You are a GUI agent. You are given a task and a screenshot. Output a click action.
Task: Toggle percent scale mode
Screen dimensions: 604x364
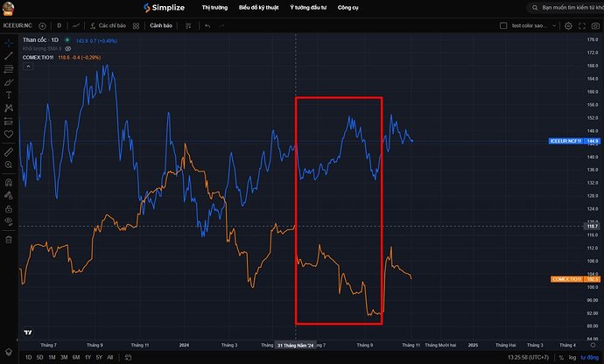[561, 358]
